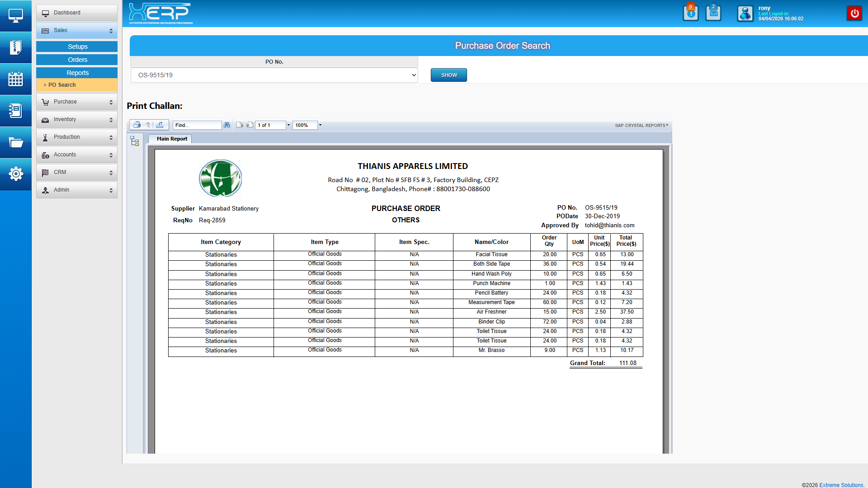This screenshot has width=868, height=488.
Task: Open the Extreme Solutions footer link
Action: [841, 485]
